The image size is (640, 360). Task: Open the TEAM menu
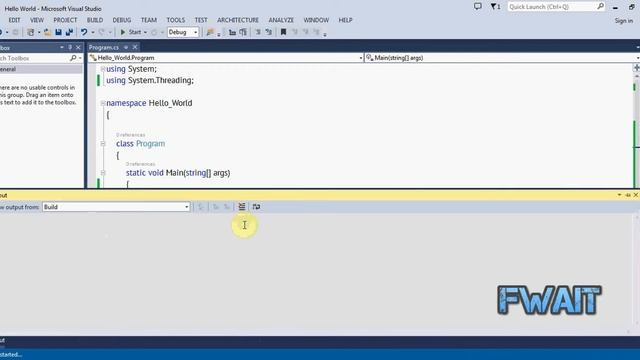click(149, 20)
